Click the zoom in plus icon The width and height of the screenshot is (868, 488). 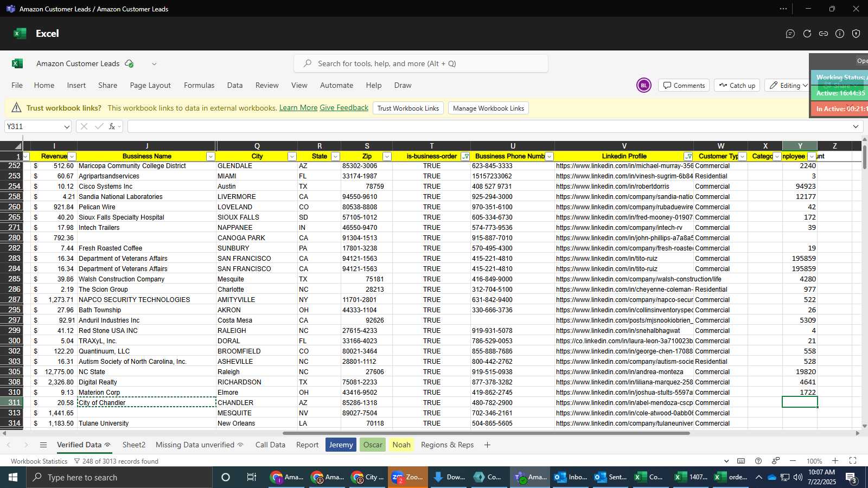[x=835, y=461]
